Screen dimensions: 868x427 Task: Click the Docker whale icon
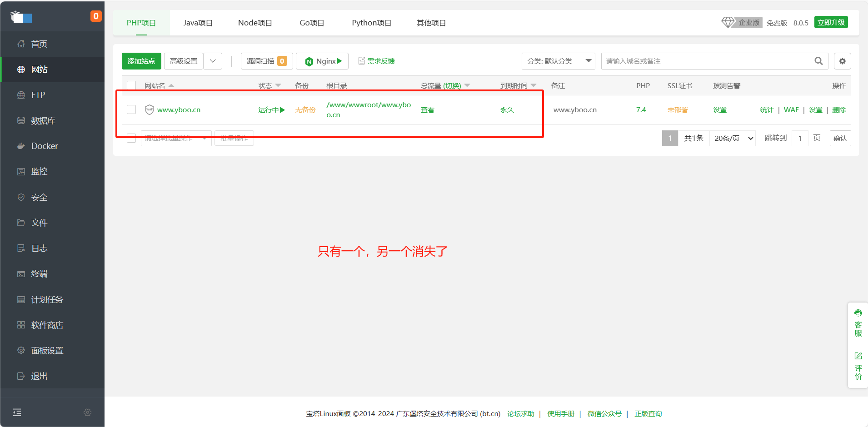point(21,146)
